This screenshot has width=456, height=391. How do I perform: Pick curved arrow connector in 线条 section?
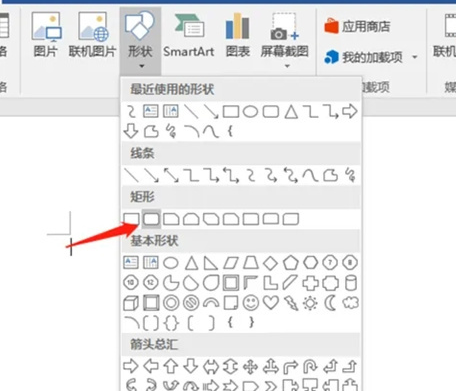[271, 175]
